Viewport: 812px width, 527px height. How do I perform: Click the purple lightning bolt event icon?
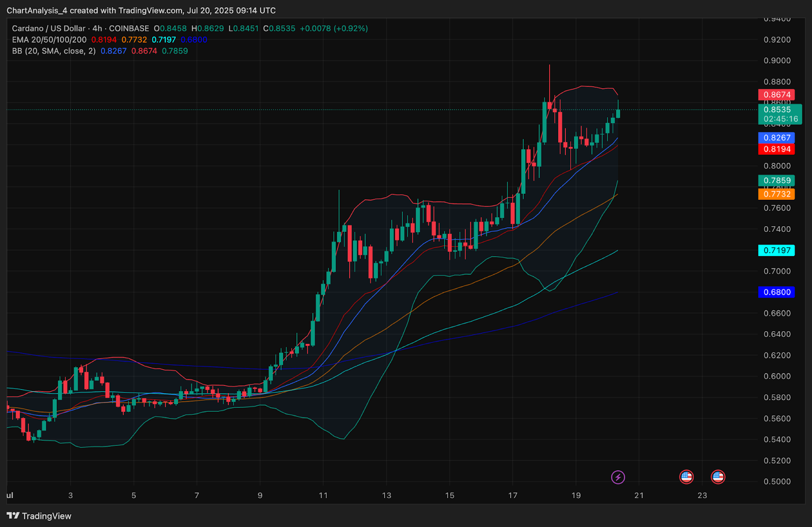618,477
